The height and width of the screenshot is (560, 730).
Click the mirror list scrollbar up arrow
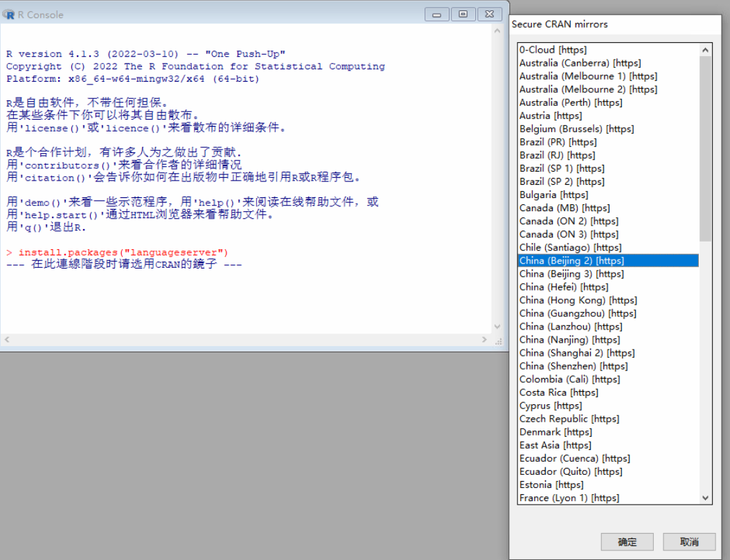705,49
